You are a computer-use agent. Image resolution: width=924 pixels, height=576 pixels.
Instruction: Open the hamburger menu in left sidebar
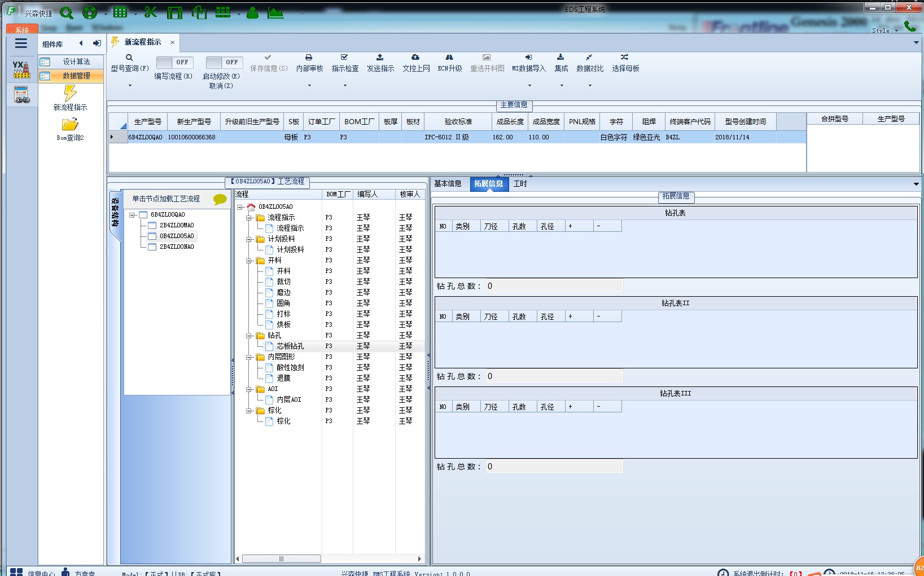(x=21, y=43)
